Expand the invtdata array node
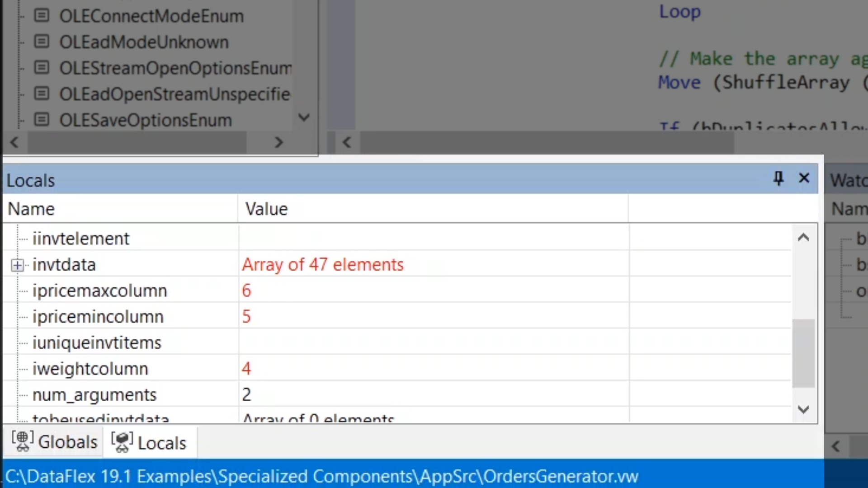 [17, 265]
